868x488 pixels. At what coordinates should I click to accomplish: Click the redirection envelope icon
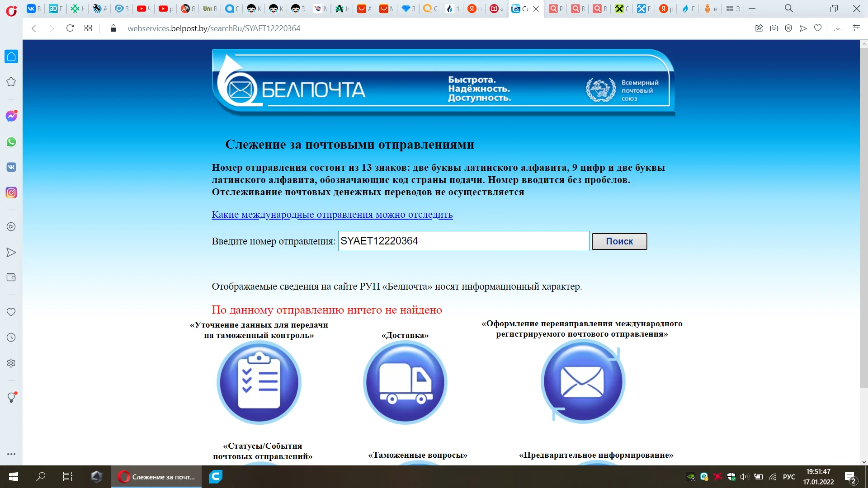click(582, 381)
